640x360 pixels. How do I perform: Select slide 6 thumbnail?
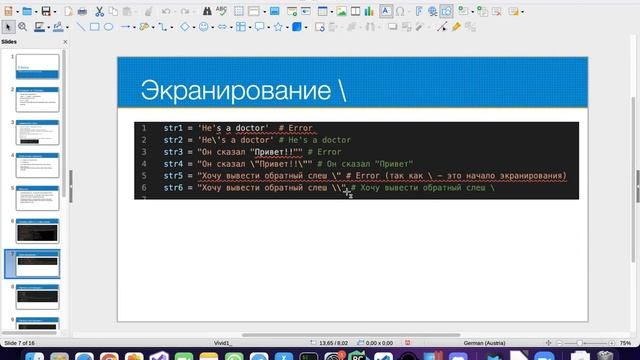pyautogui.click(x=37, y=231)
